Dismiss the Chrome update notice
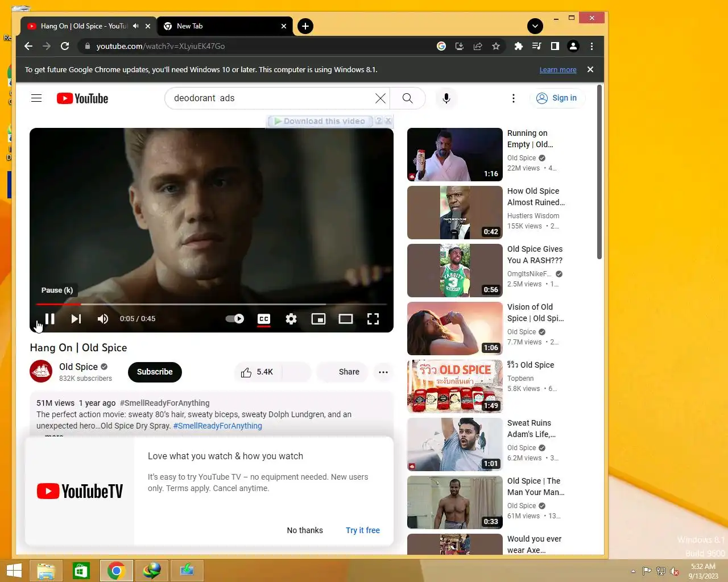This screenshot has width=728, height=582. [x=590, y=69]
